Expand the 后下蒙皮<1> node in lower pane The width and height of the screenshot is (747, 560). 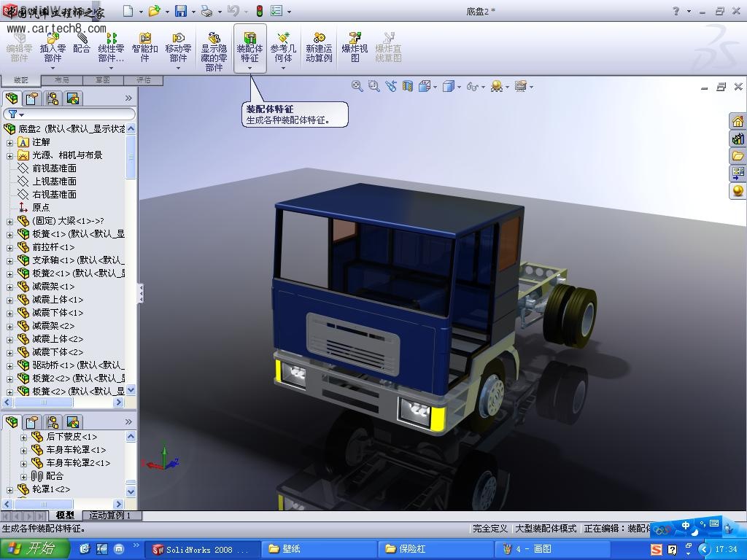click(23, 437)
